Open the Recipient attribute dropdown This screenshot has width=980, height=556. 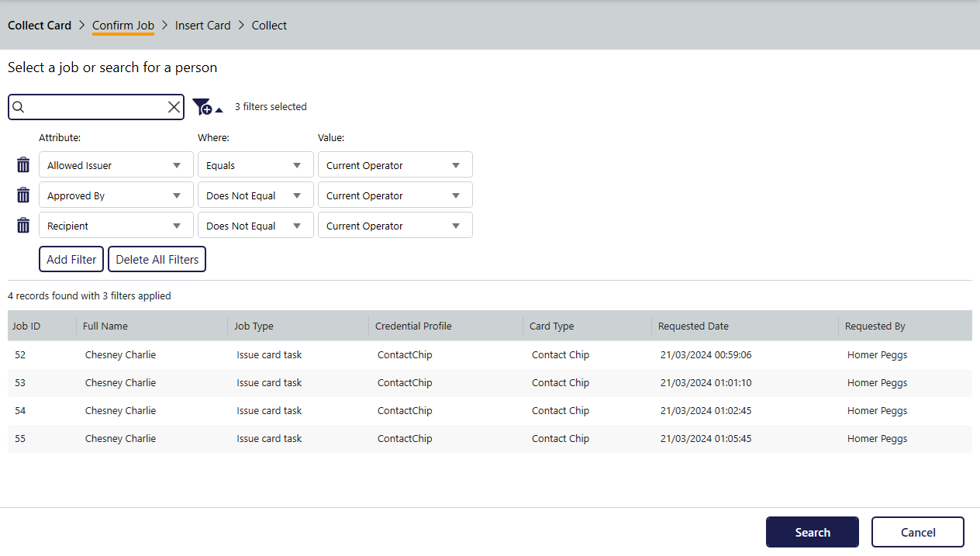(x=116, y=226)
